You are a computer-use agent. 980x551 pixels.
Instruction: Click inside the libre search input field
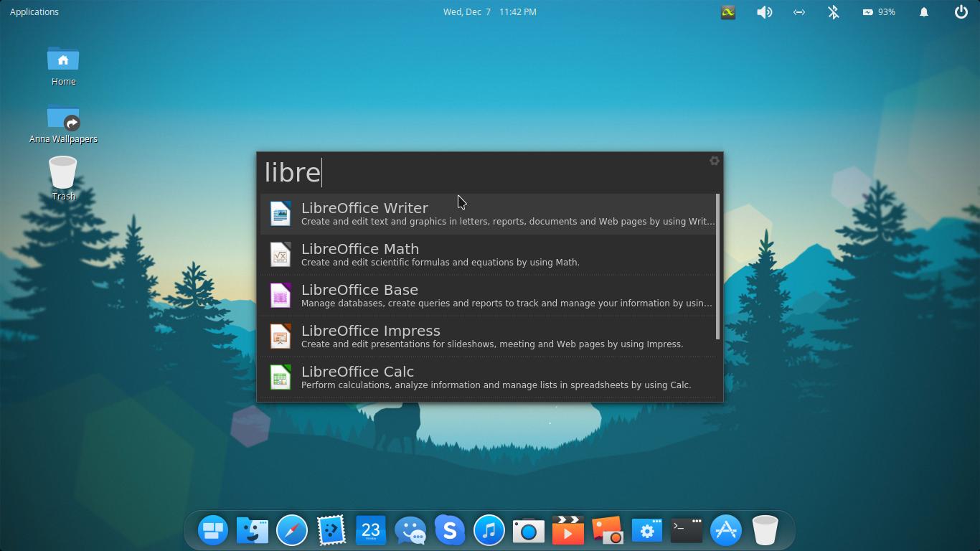(430, 172)
